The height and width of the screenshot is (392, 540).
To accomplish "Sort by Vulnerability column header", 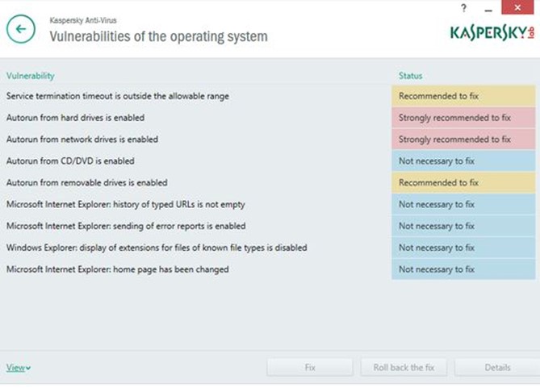I will 31,76.
